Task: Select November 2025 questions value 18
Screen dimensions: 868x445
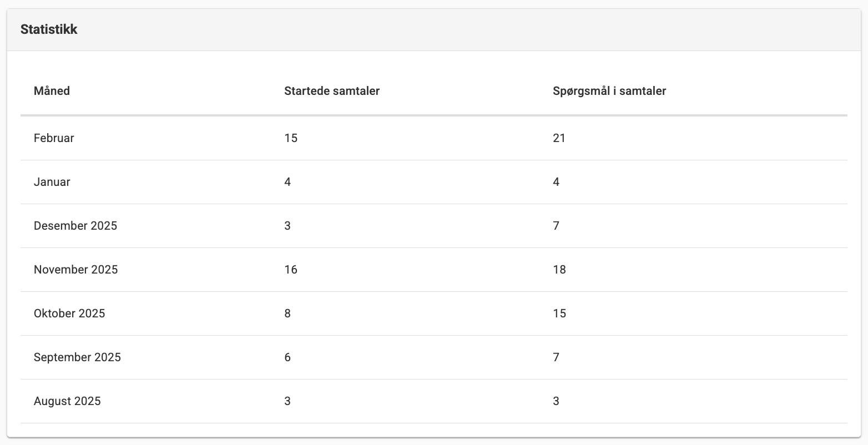Action: point(559,270)
